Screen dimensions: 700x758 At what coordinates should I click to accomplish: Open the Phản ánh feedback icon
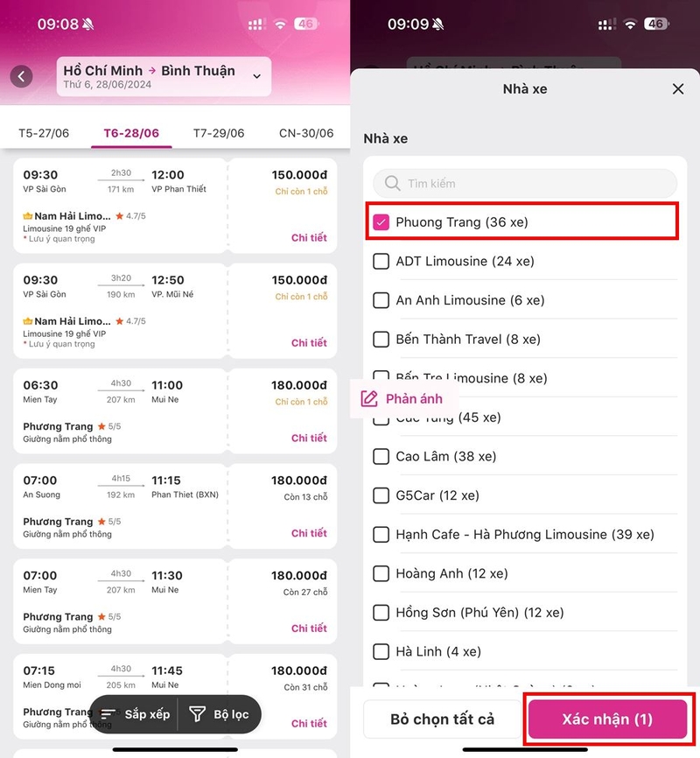[369, 399]
